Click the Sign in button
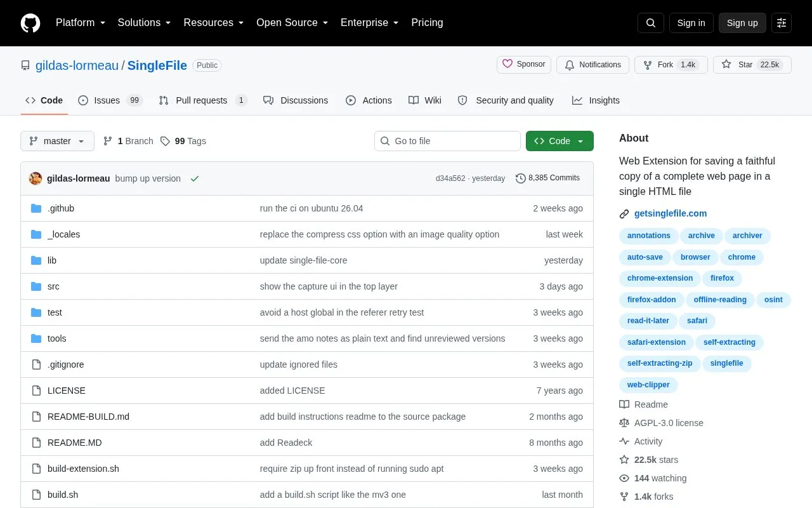The height and width of the screenshot is (508, 812). [691, 23]
